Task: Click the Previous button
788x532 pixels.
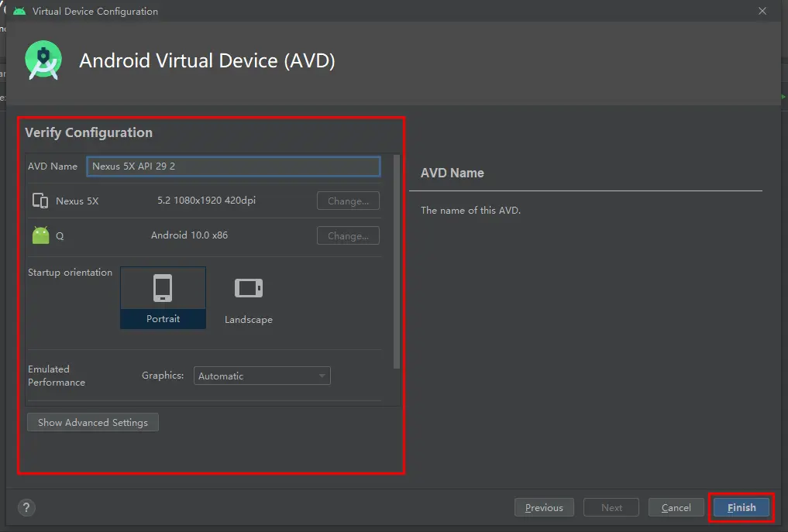Action: pos(544,507)
